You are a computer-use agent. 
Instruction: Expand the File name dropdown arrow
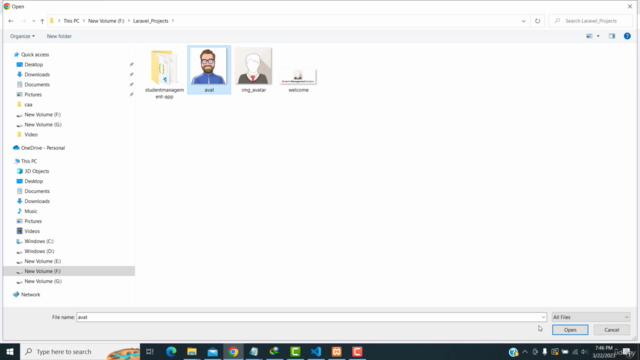click(543, 317)
